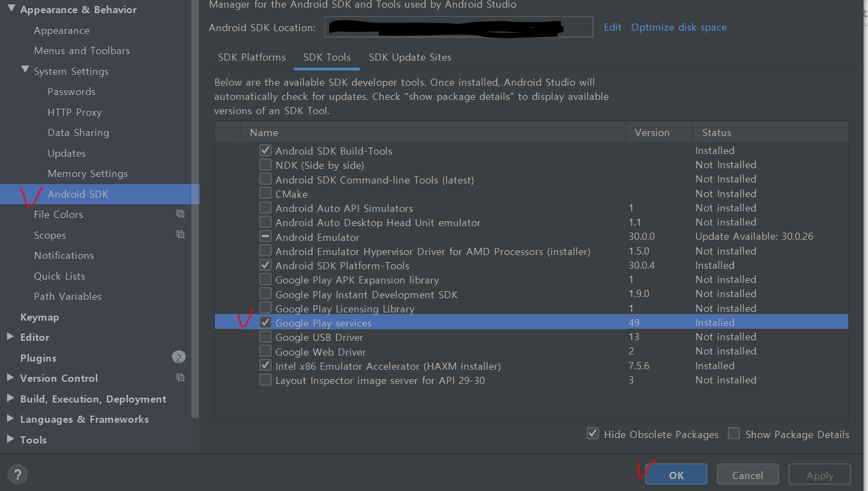Screen dimensions: 868x491
Task: Click the Cancel button
Action: point(748,475)
